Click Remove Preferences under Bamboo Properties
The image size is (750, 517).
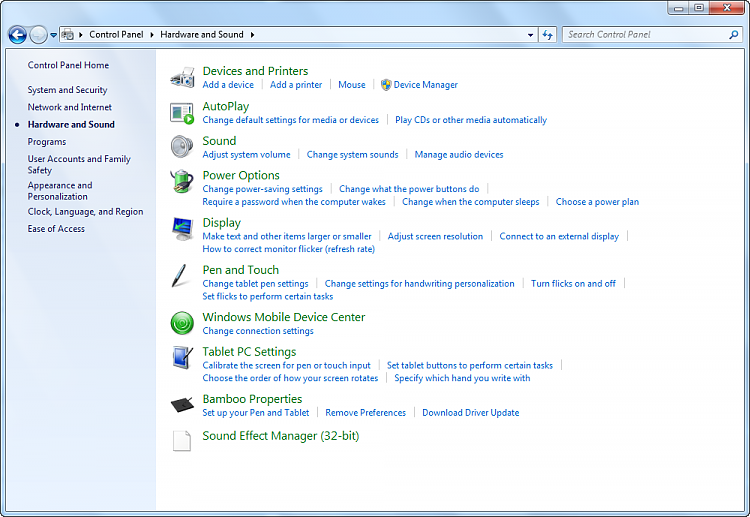tap(365, 413)
